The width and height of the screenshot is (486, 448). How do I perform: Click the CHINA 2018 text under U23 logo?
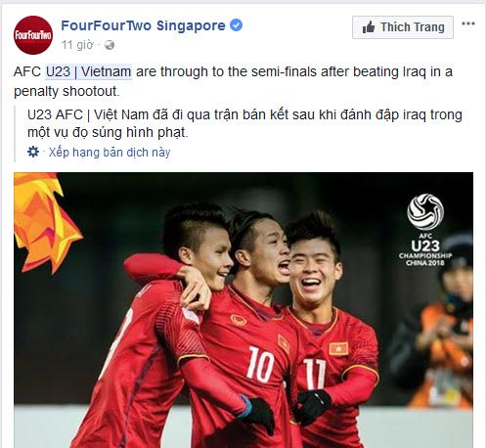(425, 262)
